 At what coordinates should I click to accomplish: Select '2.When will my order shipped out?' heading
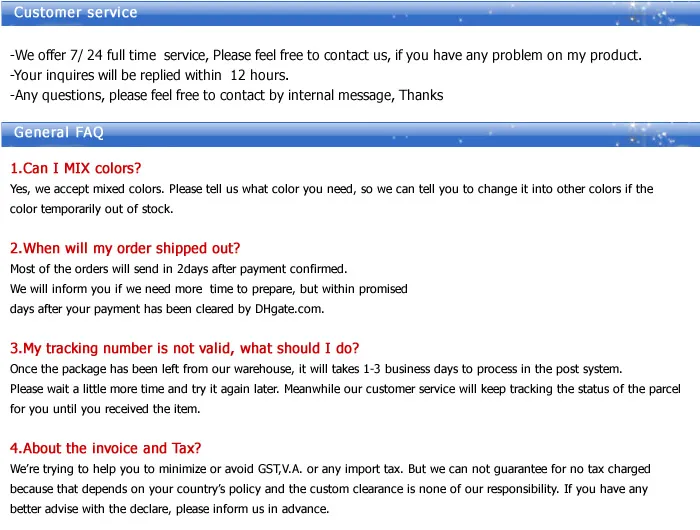click(125, 248)
